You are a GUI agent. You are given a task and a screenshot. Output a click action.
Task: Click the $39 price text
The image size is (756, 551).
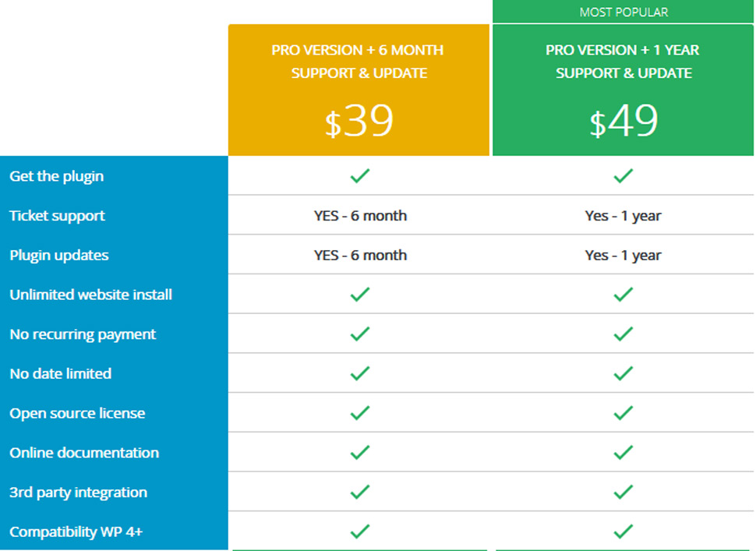click(359, 122)
